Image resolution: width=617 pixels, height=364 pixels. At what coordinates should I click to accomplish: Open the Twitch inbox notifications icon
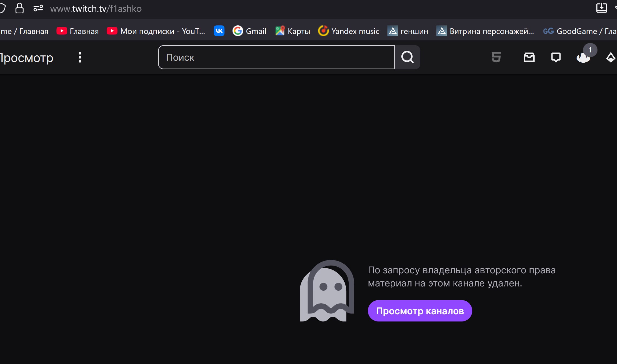[529, 57]
